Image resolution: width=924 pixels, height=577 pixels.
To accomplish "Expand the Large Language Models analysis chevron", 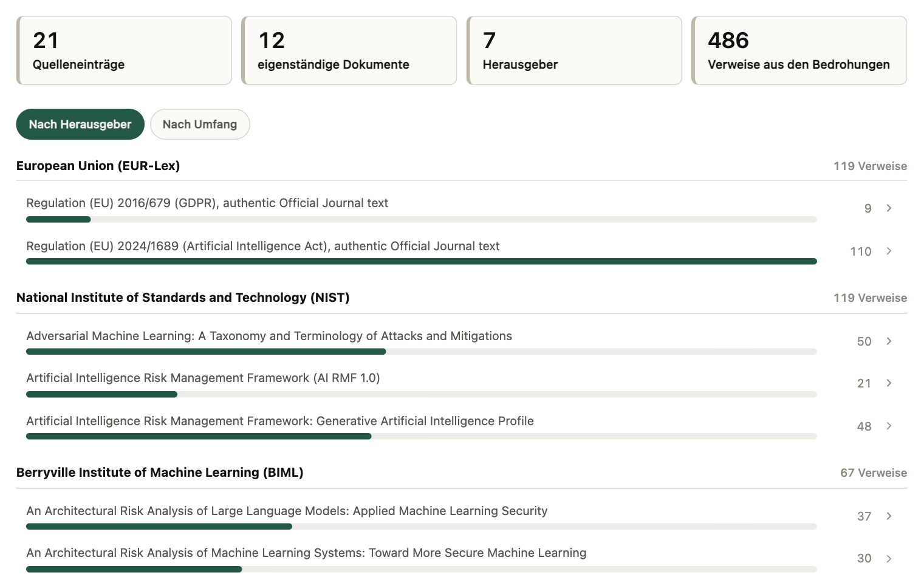I will pyautogui.click(x=889, y=516).
